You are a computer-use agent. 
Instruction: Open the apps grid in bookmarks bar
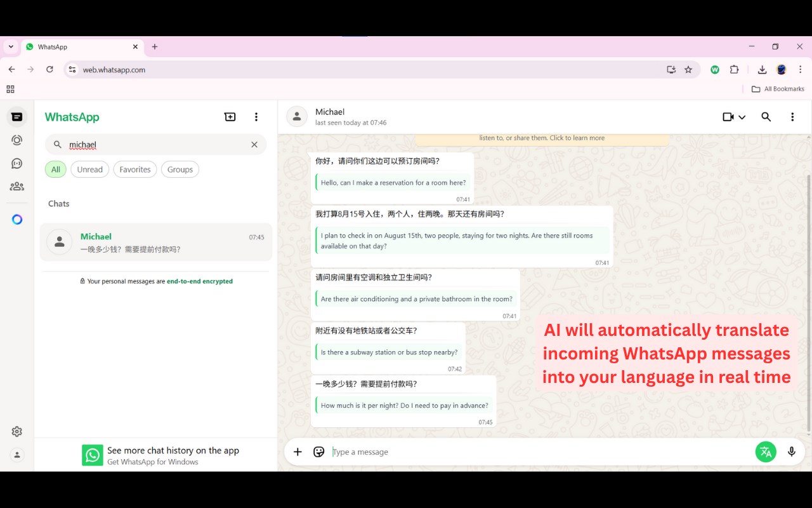10,89
